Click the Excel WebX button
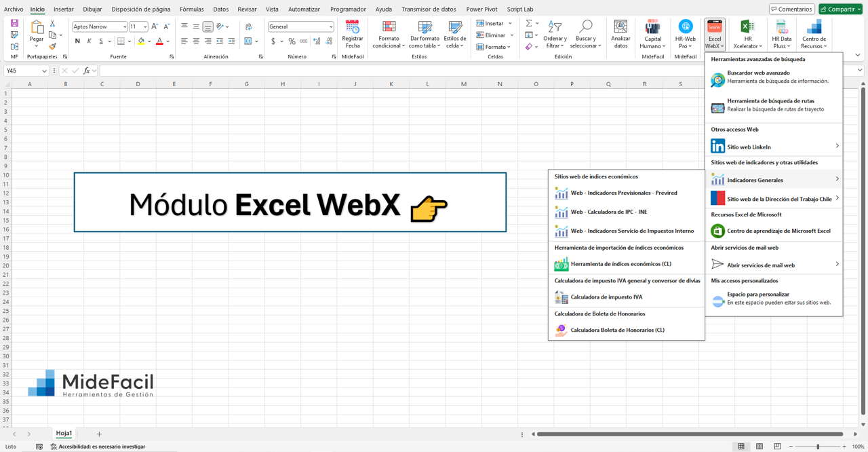The width and height of the screenshot is (868, 452). [715, 34]
